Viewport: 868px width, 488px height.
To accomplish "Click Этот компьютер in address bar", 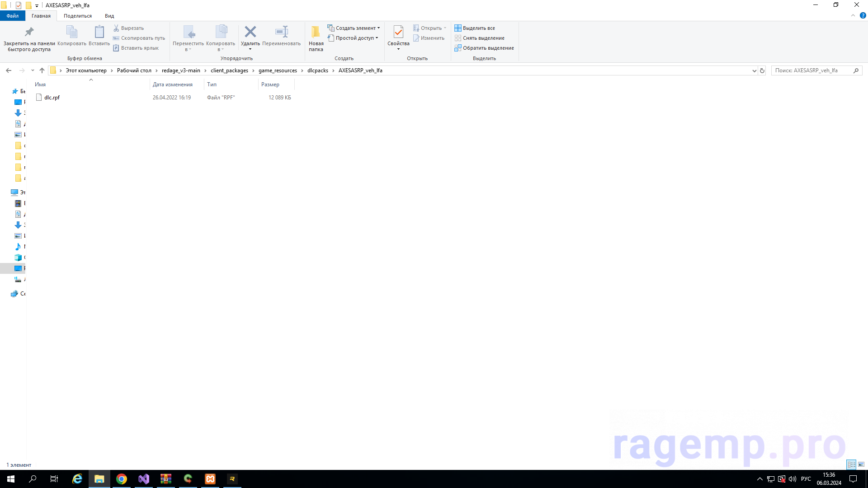I will pos(86,70).
